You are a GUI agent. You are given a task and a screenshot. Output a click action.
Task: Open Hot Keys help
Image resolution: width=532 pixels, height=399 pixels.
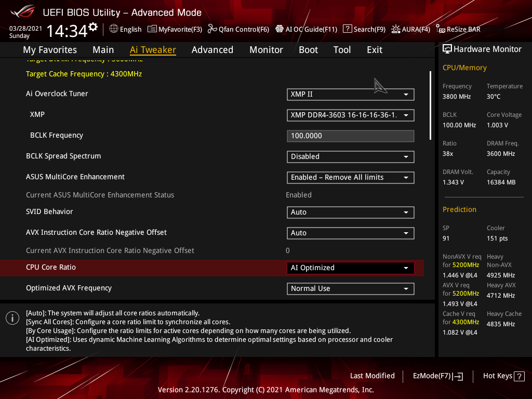[504, 376]
